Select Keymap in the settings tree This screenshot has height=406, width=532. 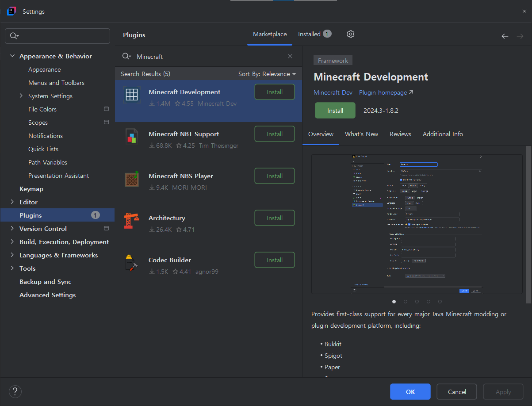pyautogui.click(x=31, y=189)
